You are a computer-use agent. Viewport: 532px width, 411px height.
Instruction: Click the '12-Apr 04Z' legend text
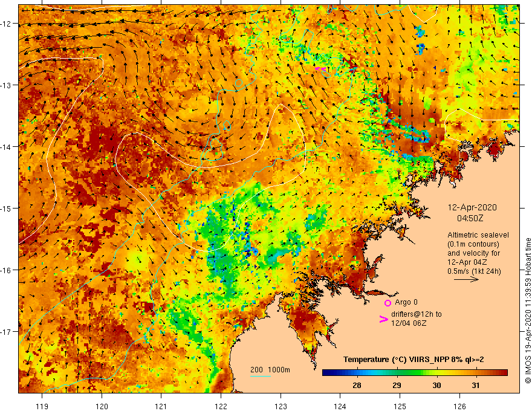pos(467,262)
